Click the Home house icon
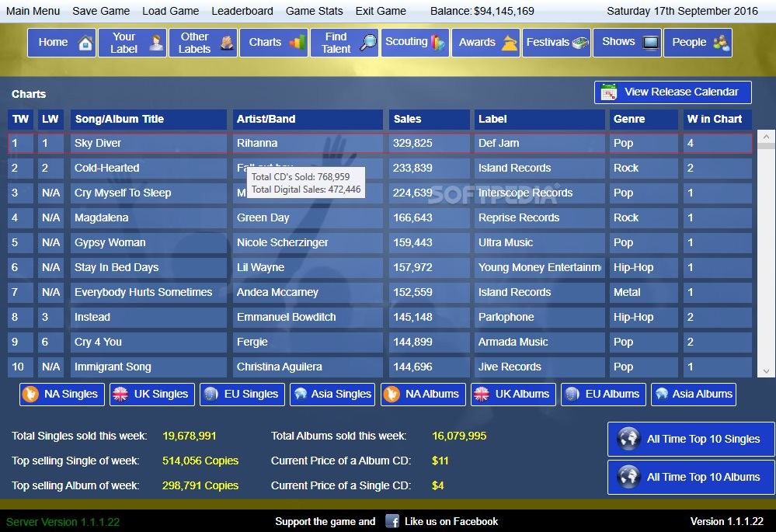 tap(85, 43)
